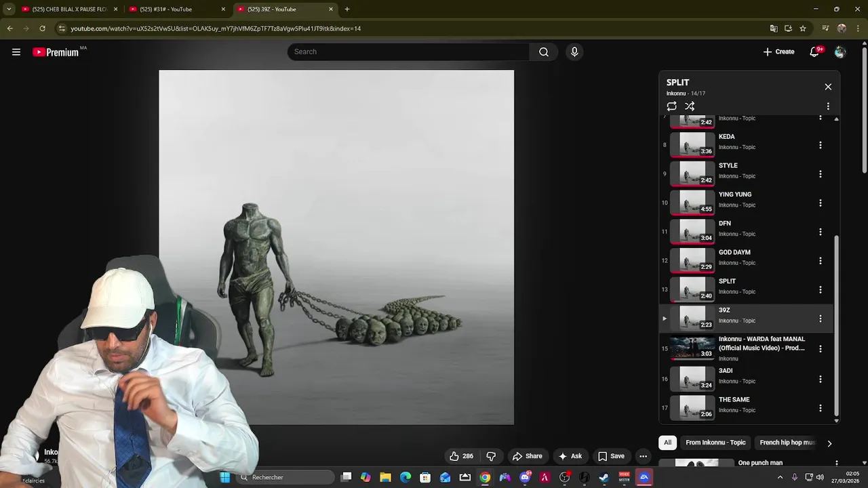Open WARDA feat MANAL video thumbnail
The image size is (868, 488).
pyautogui.click(x=692, y=348)
